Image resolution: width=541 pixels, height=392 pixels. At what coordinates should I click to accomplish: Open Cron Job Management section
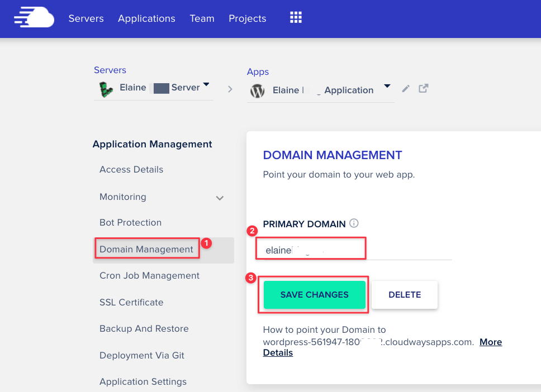click(149, 276)
